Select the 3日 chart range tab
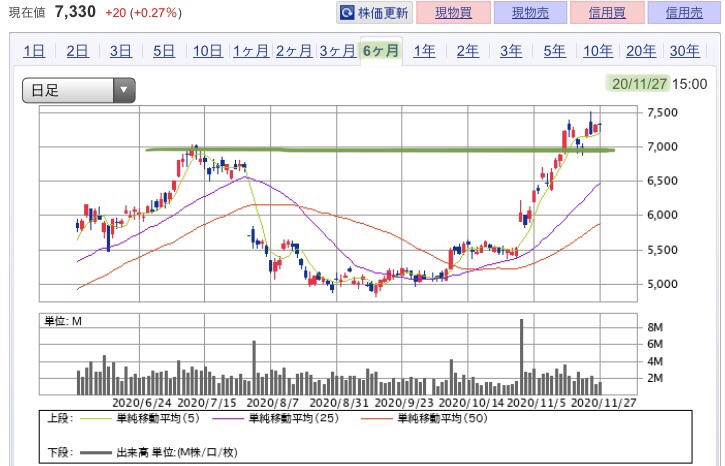 (x=121, y=51)
